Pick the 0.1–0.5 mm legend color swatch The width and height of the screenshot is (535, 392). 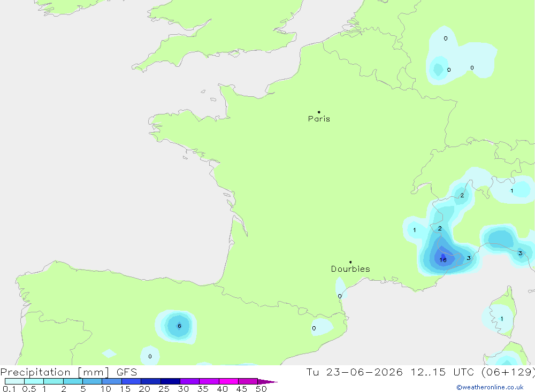[14, 381]
